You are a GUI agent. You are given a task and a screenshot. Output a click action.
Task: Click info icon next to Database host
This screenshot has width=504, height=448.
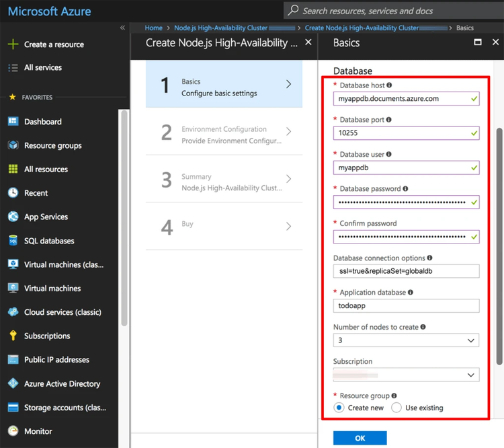click(x=389, y=85)
